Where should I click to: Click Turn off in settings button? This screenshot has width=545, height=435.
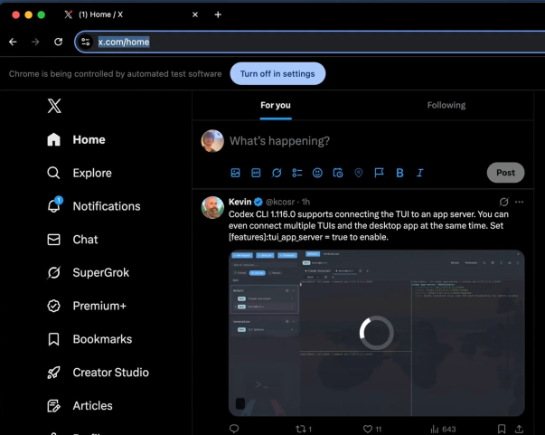pos(277,74)
